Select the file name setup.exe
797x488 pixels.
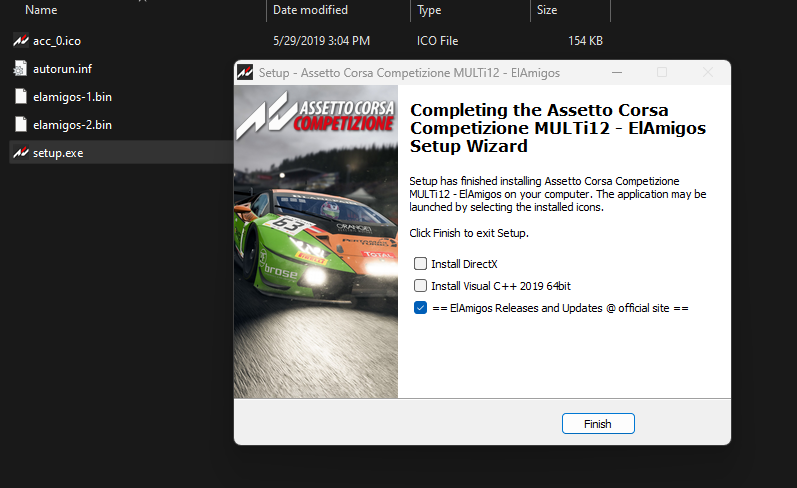tap(58, 152)
